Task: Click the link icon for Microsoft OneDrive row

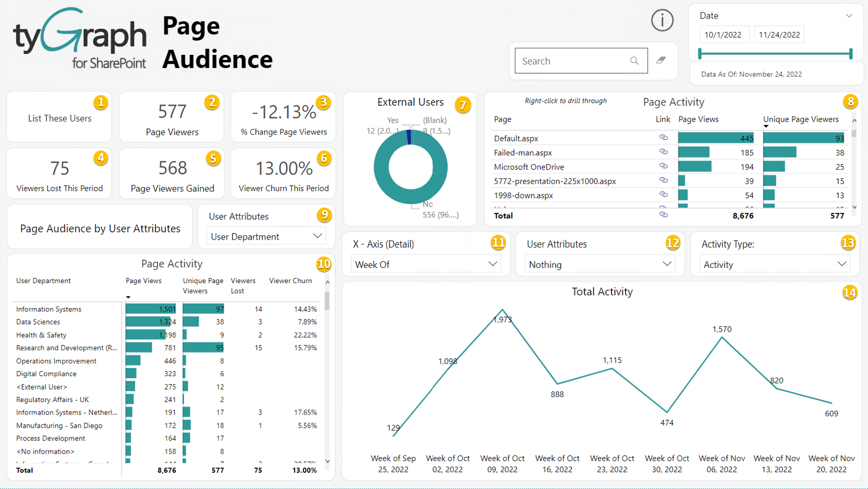Action: (x=663, y=166)
